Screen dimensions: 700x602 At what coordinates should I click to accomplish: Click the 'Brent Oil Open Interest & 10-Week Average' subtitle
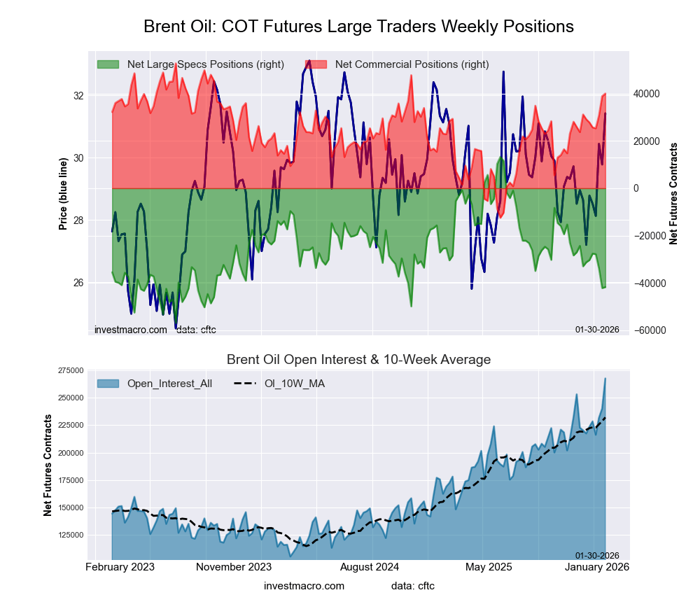[x=358, y=360]
